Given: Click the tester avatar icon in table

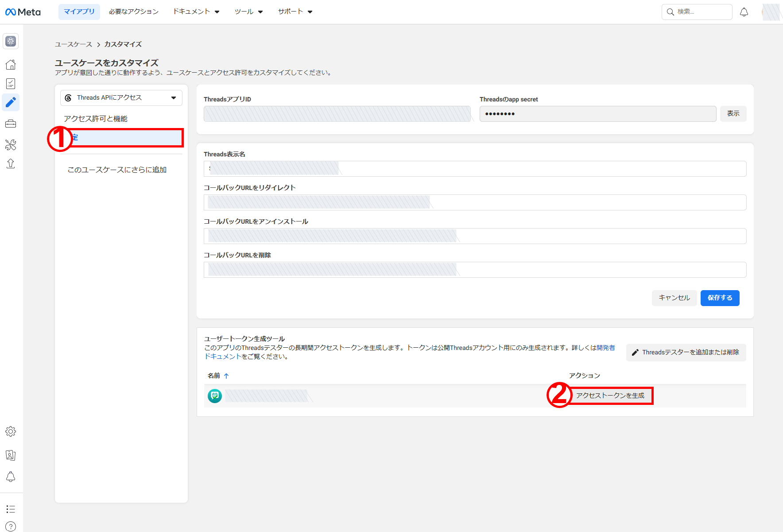Looking at the screenshot, I should (215, 396).
